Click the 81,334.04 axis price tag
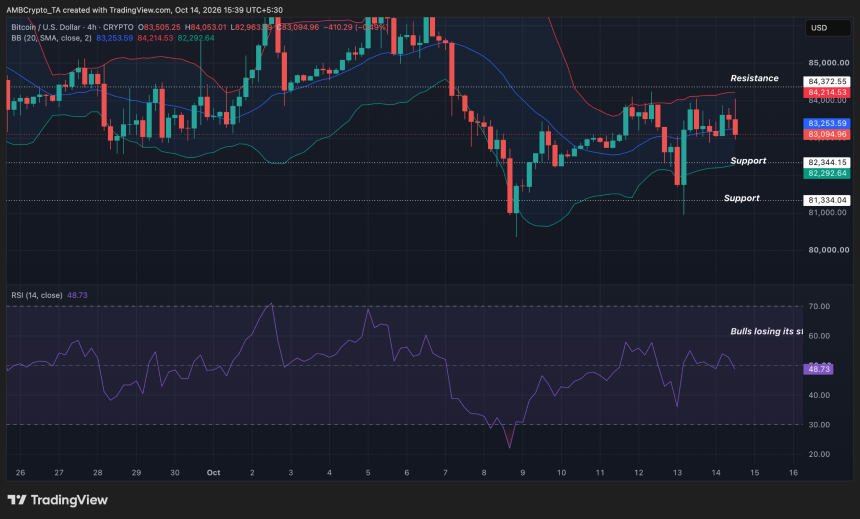This screenshot has width=860, height=519. click(x=827, y=200)
